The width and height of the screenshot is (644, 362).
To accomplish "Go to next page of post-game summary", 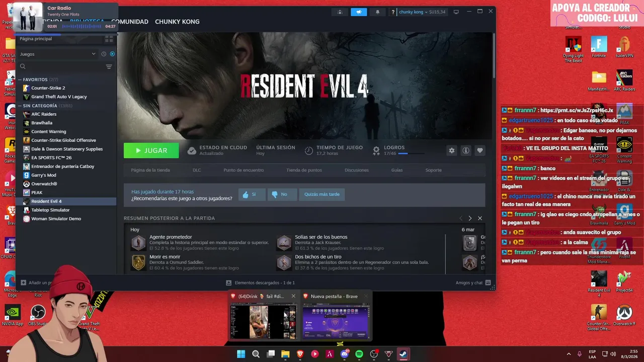I will coord(470,218).
